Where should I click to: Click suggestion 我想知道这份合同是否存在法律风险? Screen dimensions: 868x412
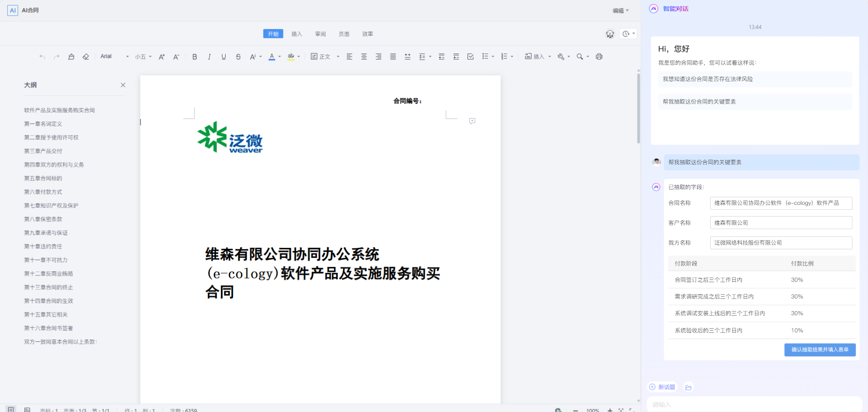coord(755,79)
